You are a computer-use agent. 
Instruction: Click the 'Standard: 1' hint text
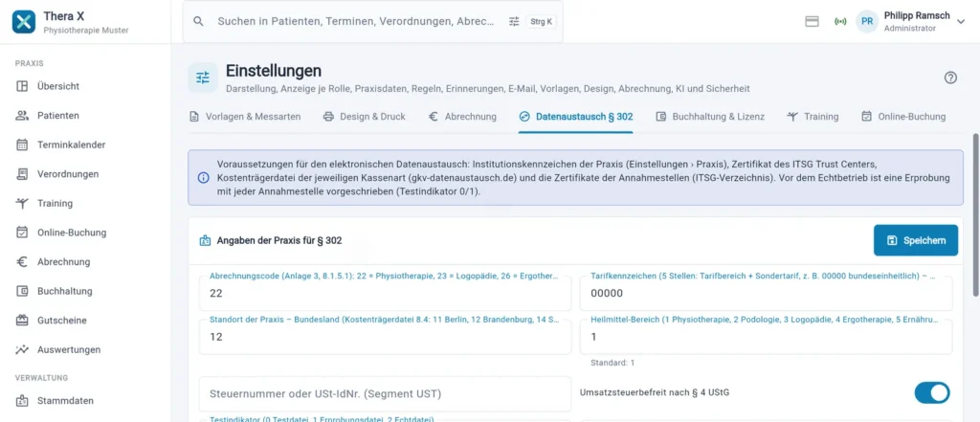pos(612,363)
